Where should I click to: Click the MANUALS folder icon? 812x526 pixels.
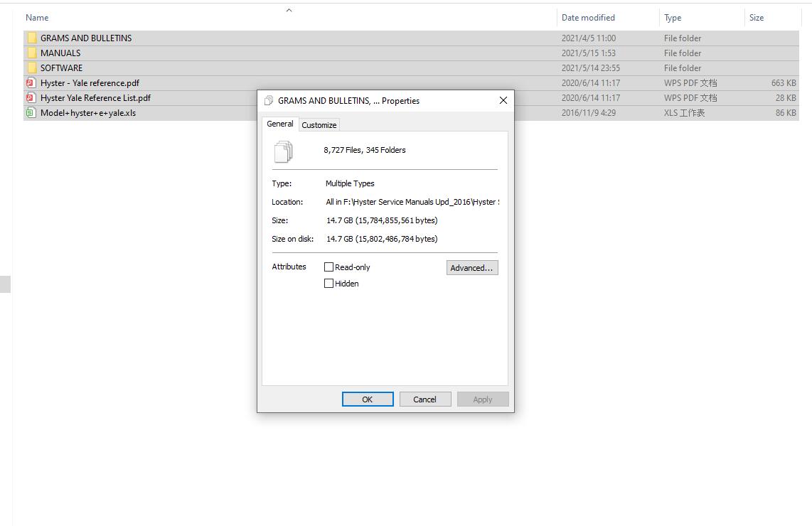[x=32, y=53]
